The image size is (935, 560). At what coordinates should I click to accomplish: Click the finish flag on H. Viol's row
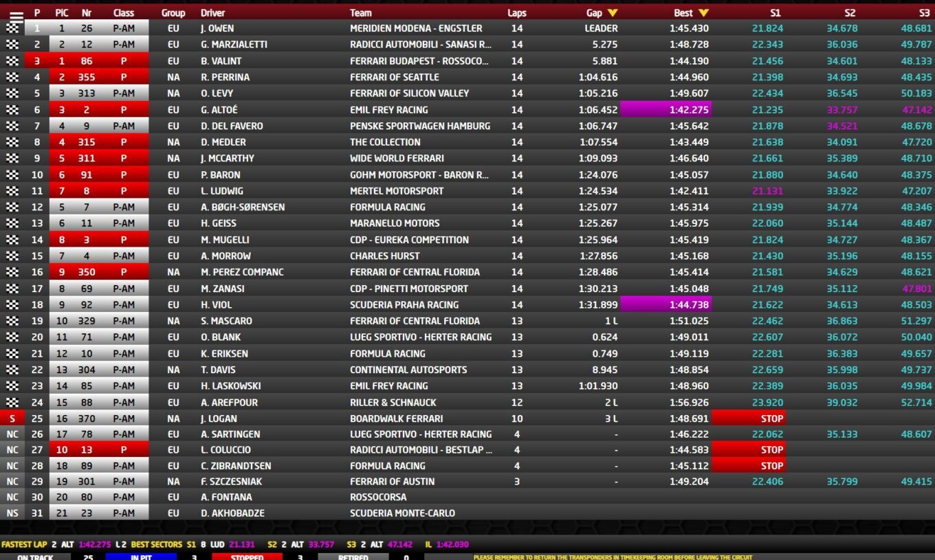point(12,304)
